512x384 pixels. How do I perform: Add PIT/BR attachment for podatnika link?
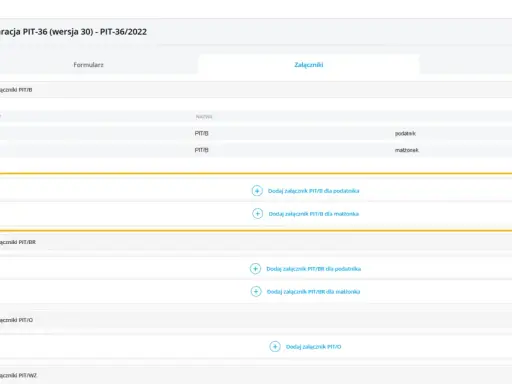click(314, 269)
